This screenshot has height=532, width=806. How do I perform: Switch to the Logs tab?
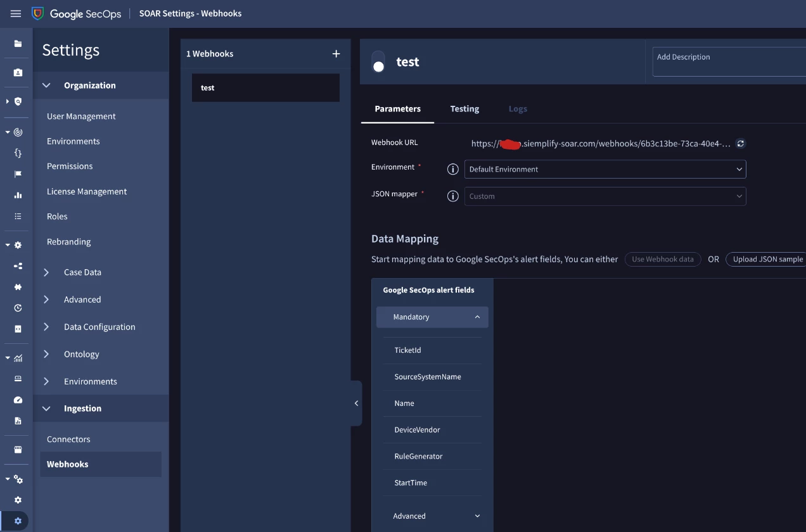click(x=518, y=109)
